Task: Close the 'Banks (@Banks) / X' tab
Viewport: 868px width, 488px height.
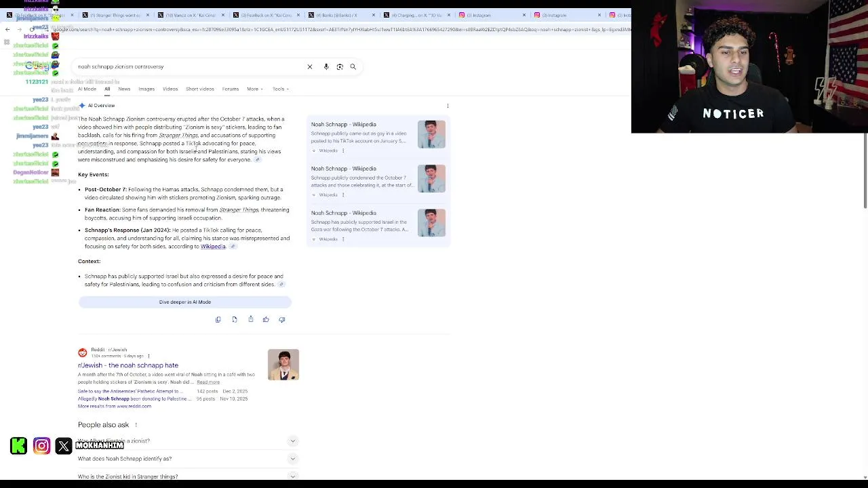Action: tap(373, 15)
